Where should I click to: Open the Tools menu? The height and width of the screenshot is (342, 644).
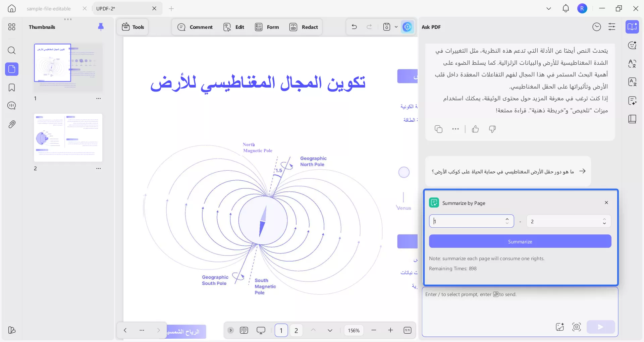pos(133,27)
